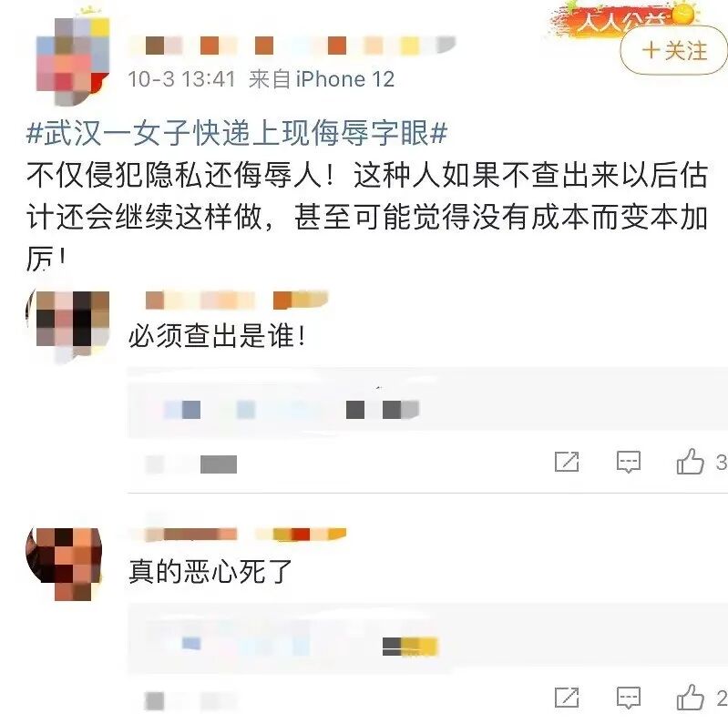Viewport: 728px width, 724px height.
Task: Expand blurred reply box under 必须查出是谁
Action: [427, 403]
